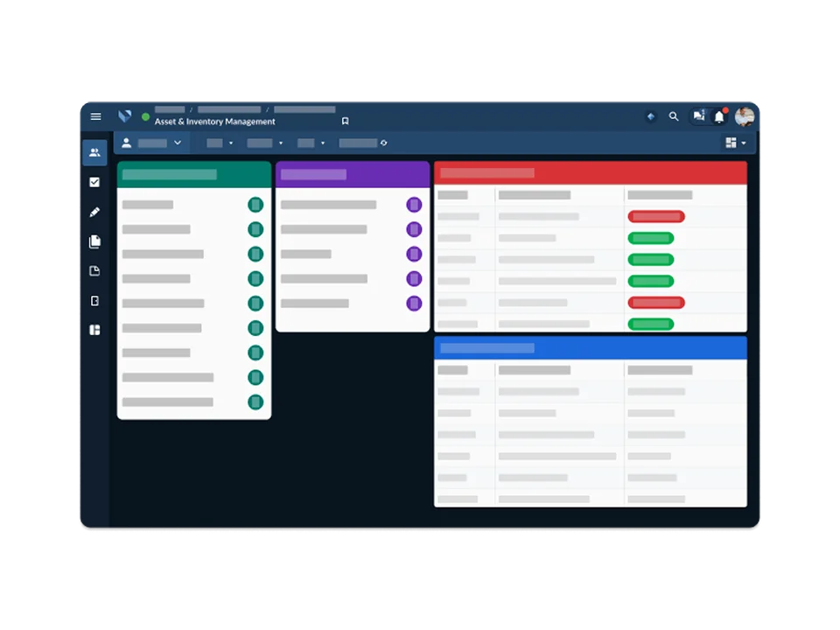Expand the layout options dropdown arrow
Image resolution: width=840 pixels, height=630 pixels.
coord(744,143)
